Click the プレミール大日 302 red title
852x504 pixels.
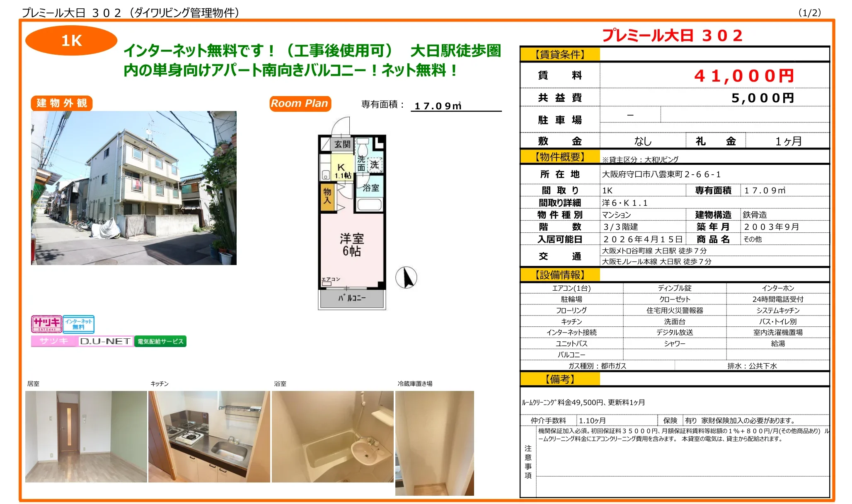[672, 36]
